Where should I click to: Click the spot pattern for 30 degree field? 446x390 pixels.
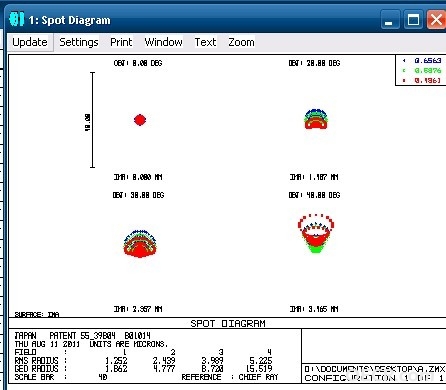click(x=140, y=243)
